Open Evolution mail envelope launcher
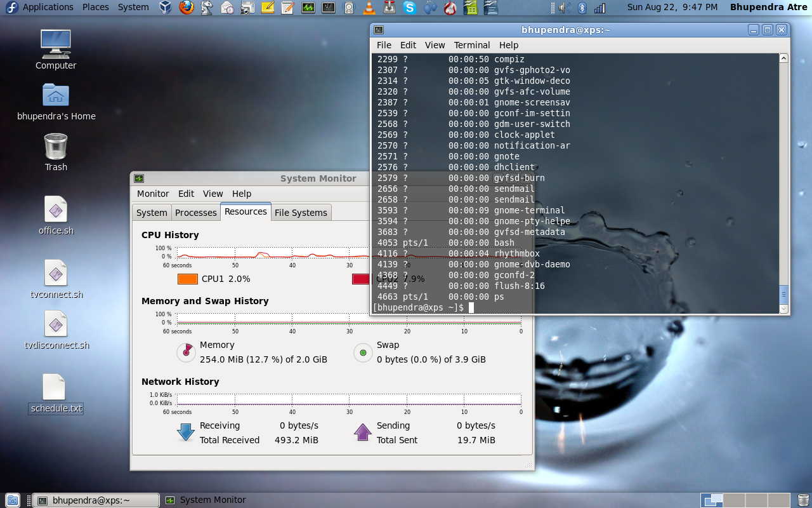 [227, 8]
